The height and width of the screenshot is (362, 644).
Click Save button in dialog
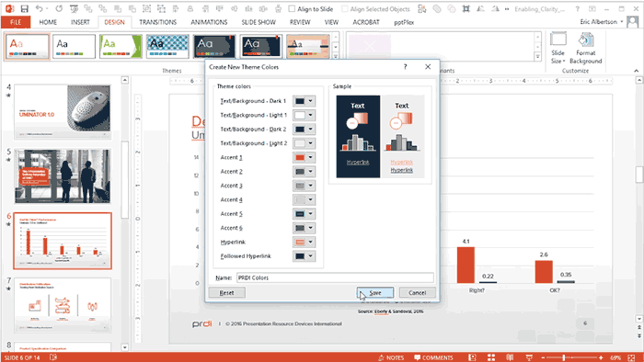[375, 293]
